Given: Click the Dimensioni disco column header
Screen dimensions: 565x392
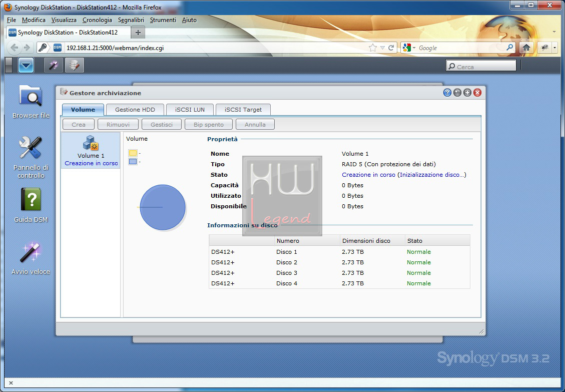Looking at the screenshot, I should pyautogui.click(x=372, y=240).
